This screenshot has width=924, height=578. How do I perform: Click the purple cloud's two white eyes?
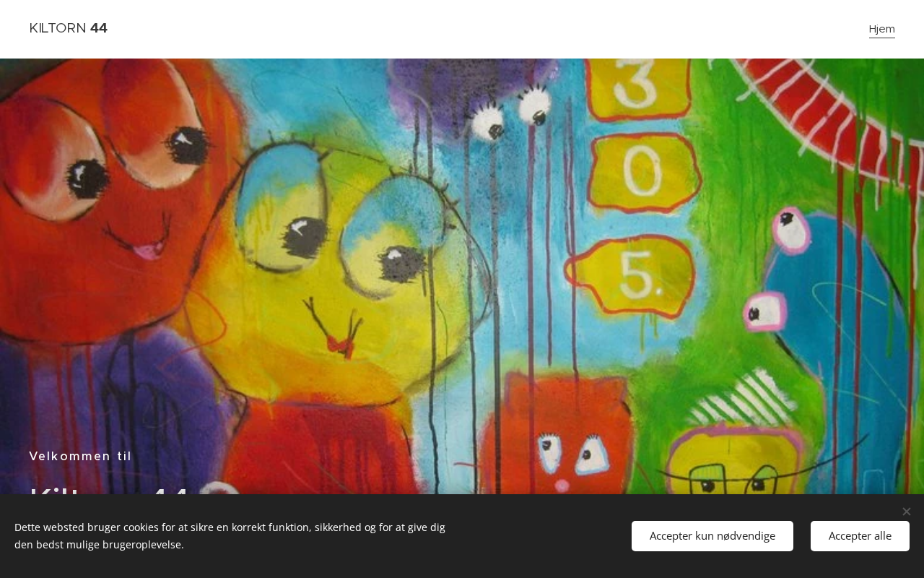coord(511,113)
